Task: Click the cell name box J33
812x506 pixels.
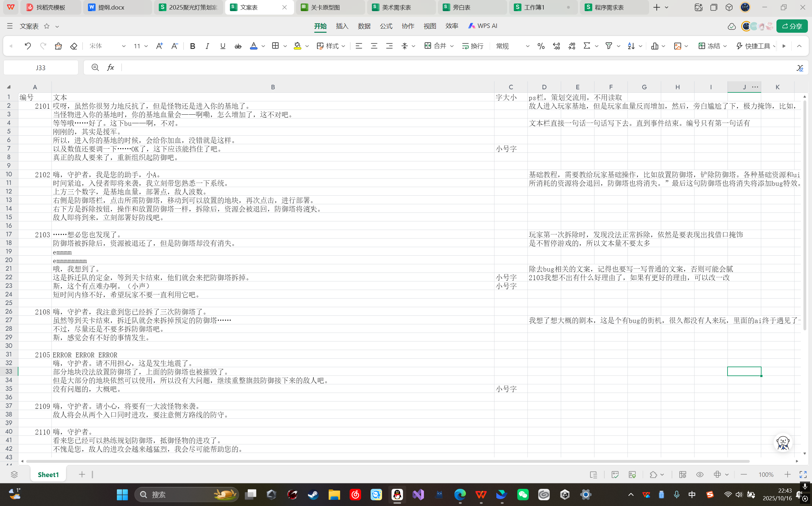Action: click(40, 68)
